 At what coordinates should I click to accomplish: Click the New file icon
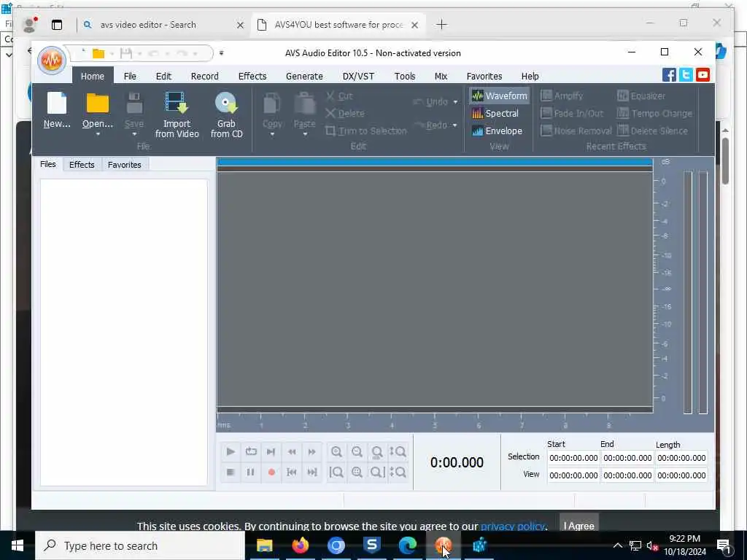[57, 104]
